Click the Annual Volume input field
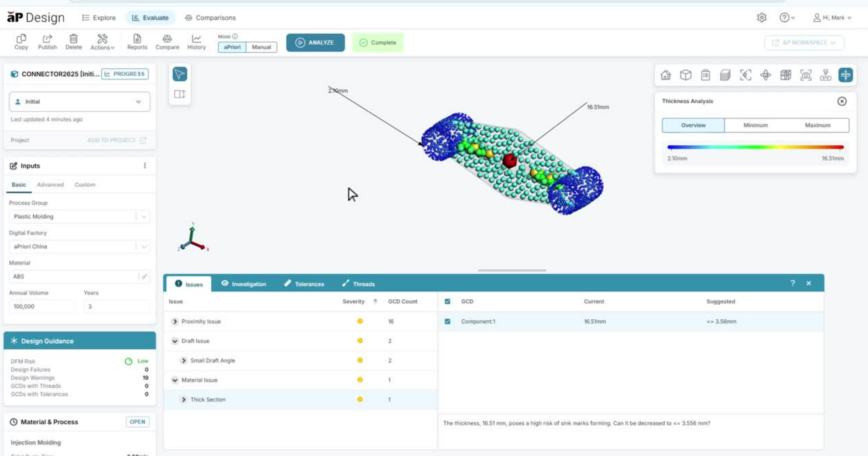Viewport: 868px width, 456px height. tap(42, 307)
